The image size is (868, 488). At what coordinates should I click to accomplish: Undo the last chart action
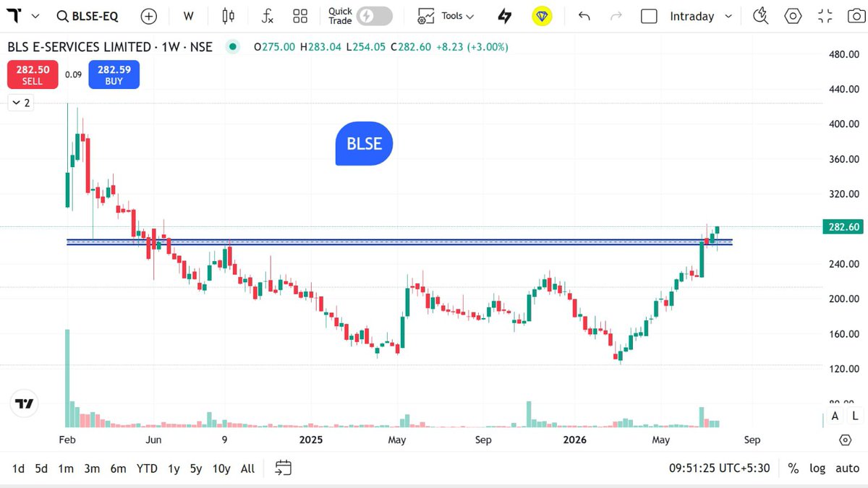pos(584,16)
